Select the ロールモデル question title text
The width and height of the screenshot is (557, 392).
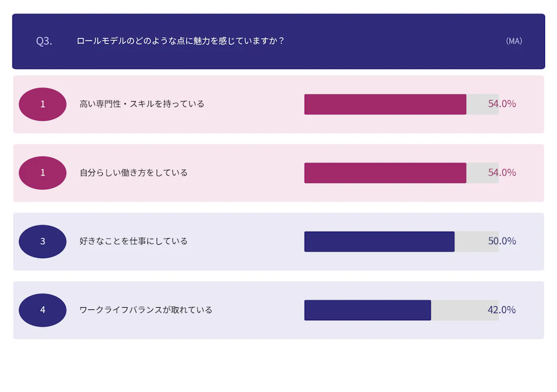[180, 41]
